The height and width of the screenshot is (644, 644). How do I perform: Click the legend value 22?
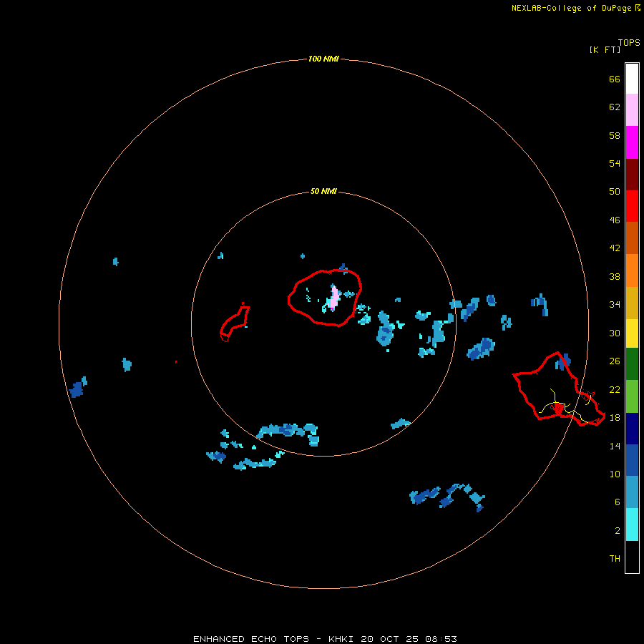(x=615, y=389)
